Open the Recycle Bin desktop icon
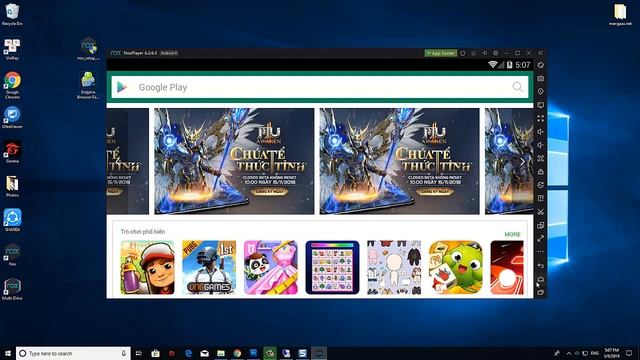The height and width of the screenshot is (360, 640). coord(12,15)
